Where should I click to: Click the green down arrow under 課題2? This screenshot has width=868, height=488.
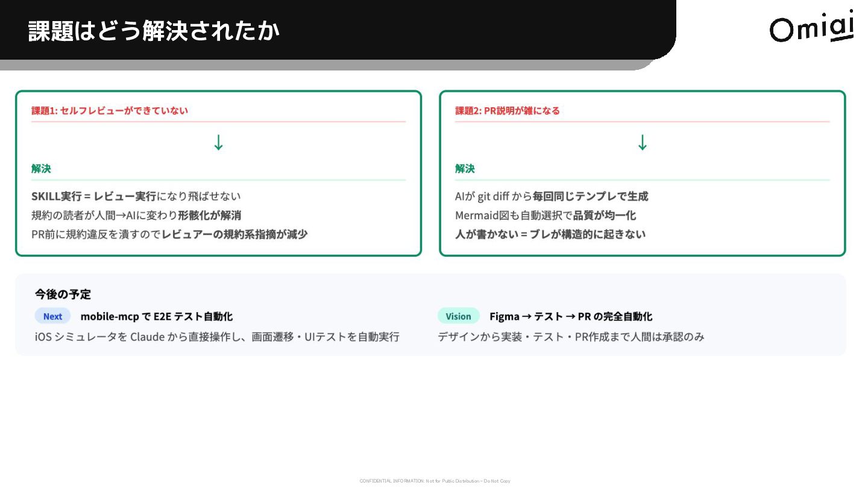coord(643,143)
